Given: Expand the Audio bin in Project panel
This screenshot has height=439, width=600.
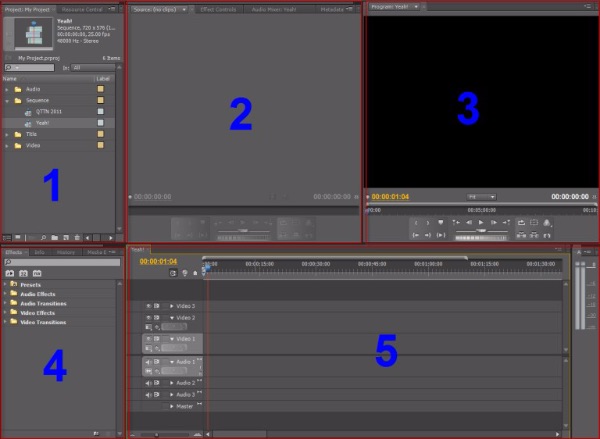Looking at the screenshot, I should pos(7,89).
